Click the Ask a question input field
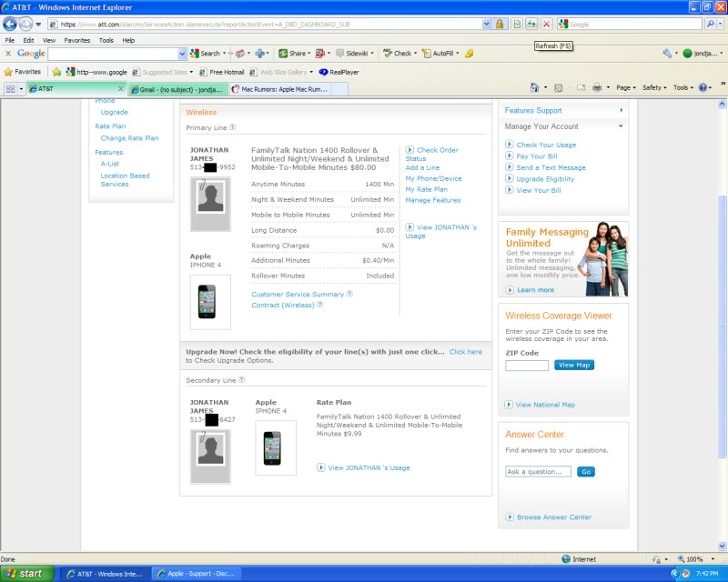 [x=538, y=472]
